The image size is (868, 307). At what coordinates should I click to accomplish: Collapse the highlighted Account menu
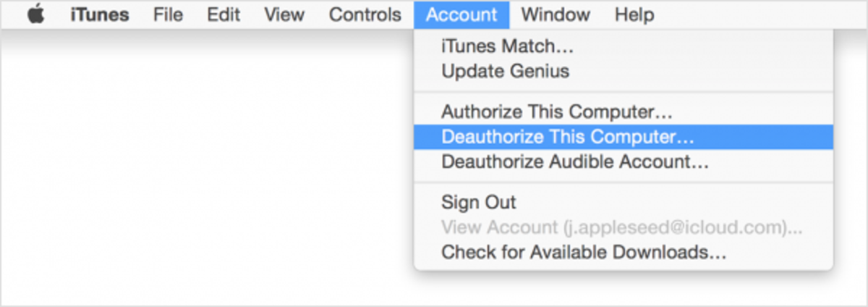461,14
